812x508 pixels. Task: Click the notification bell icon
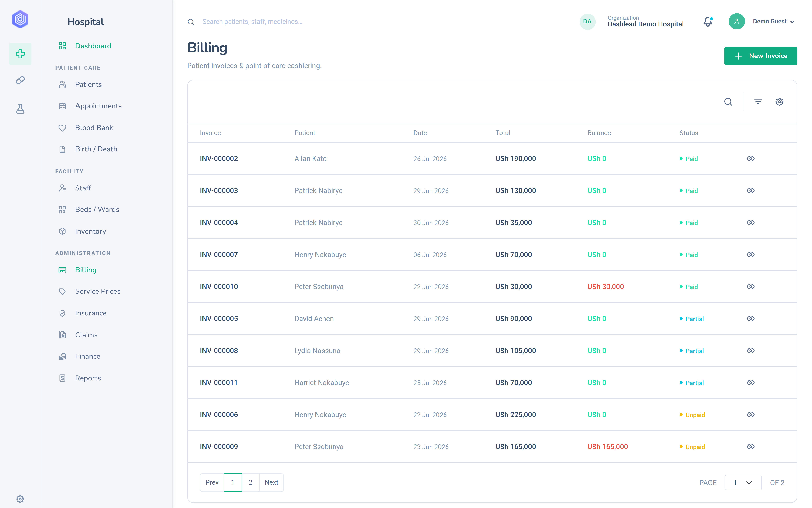pyautogui.click(x=708, y=22)
